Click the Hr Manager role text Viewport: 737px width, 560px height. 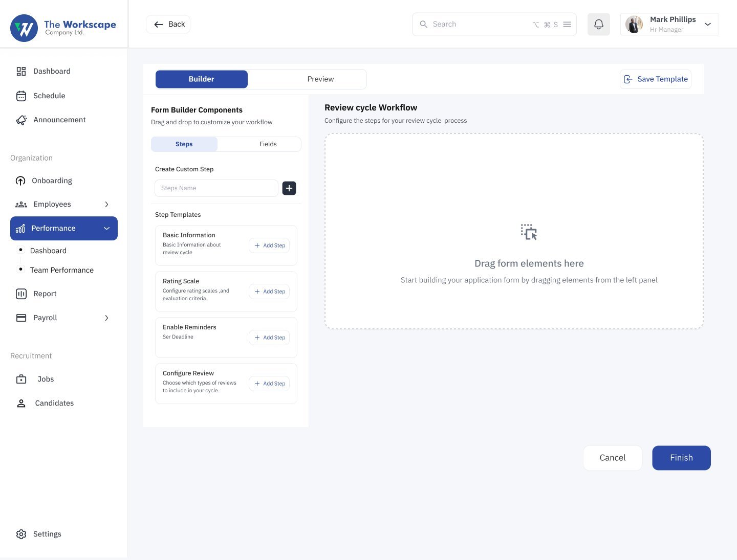[x=666, y=30]
